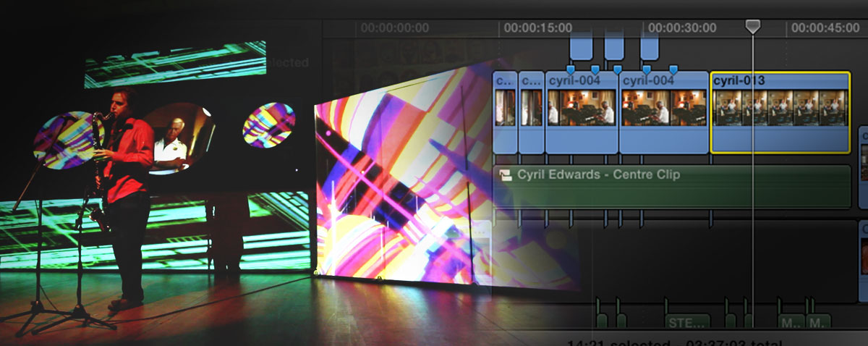Click the playhead handle on the timeline ruler

click(x=753, y=26)
